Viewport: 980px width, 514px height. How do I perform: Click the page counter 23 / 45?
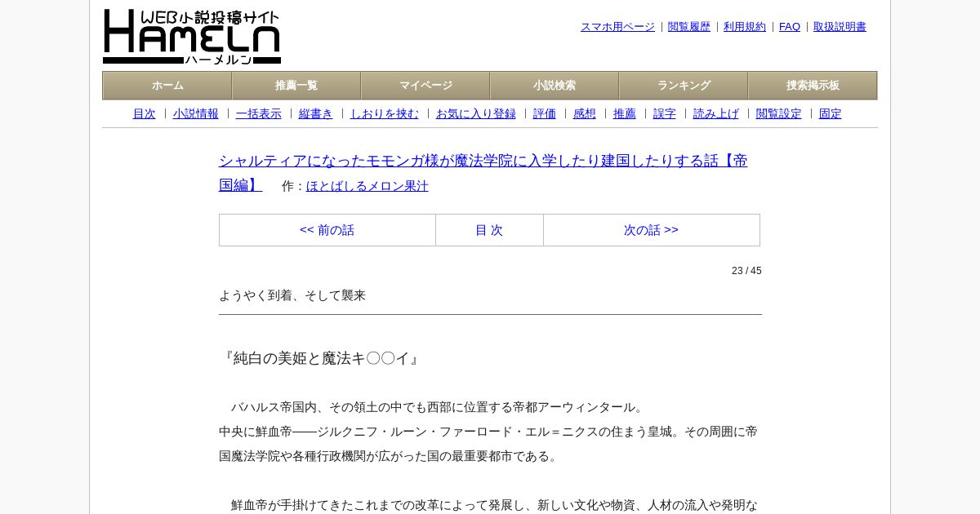[x=746, y=271]
